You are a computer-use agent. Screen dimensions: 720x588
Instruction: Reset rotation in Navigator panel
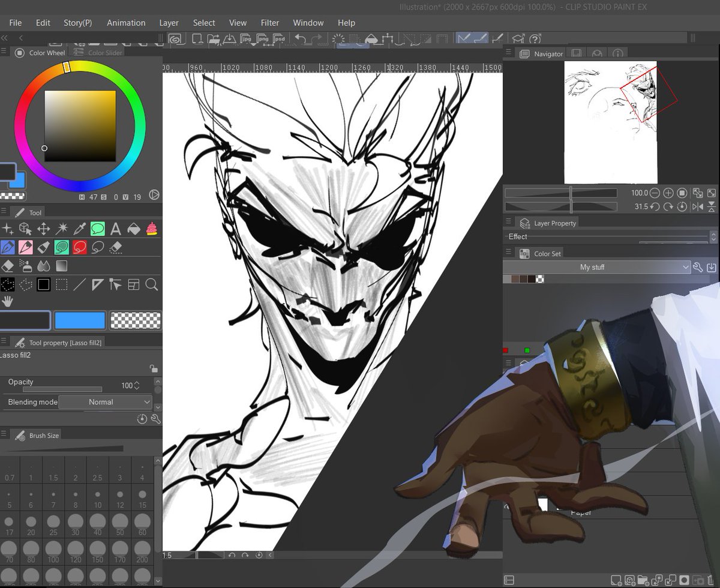coord(682,206)
